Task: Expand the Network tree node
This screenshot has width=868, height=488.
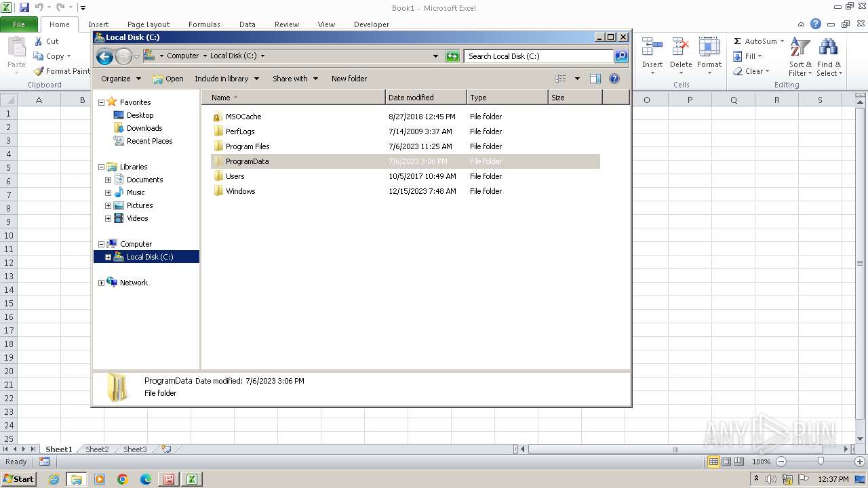Action: [101, 283]
